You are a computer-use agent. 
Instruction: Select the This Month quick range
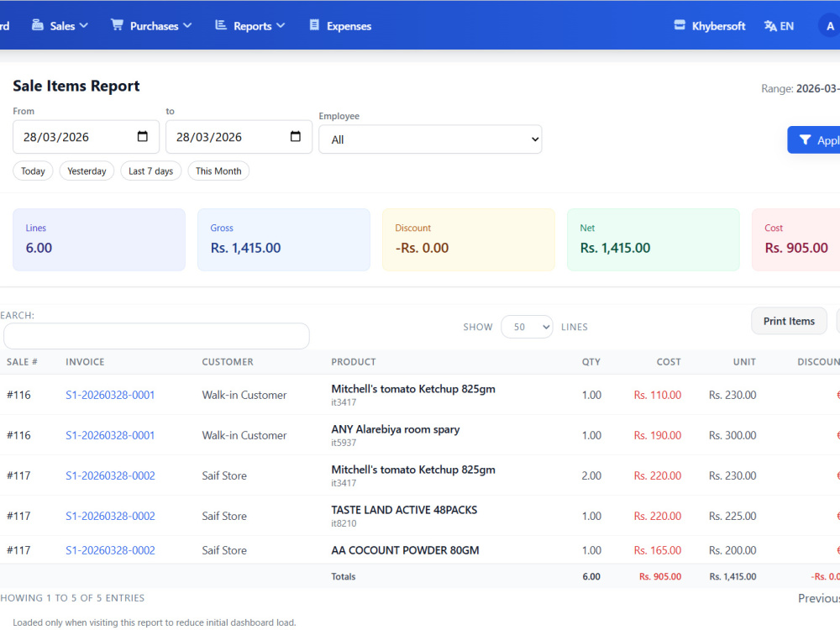click(218, 171)
